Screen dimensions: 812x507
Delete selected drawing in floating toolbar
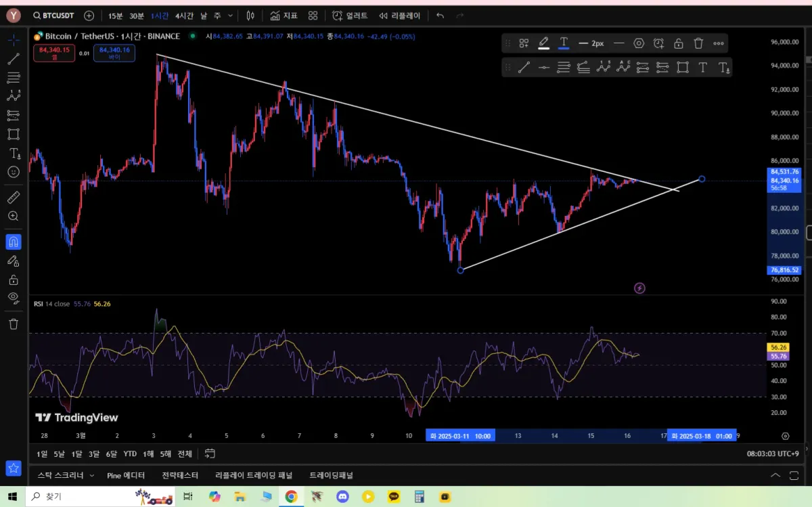pyautogui.click(x=698, y=43)
